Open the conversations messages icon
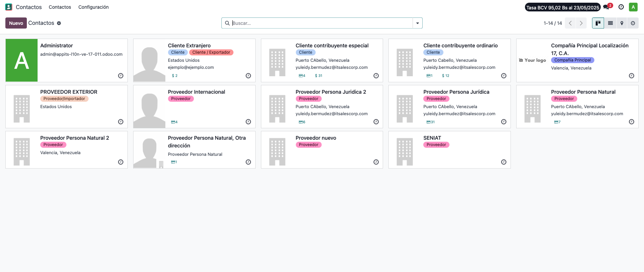The width and height of the screenshot is (644, 272). tap(607, 7)
